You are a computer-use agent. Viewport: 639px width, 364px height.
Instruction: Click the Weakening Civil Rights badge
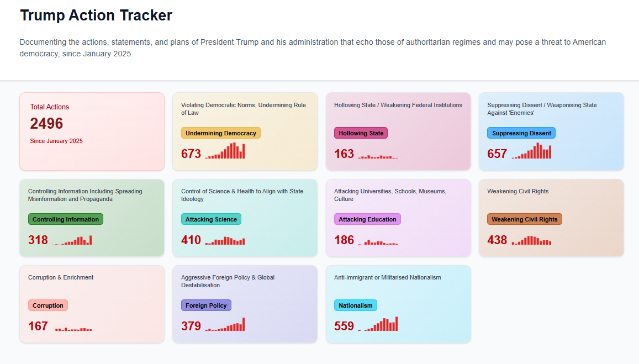(524, 219)
